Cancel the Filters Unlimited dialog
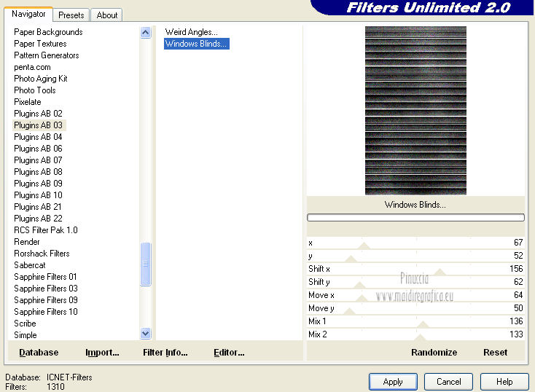The width and height of the screenshot is (535, 392). 449,381
